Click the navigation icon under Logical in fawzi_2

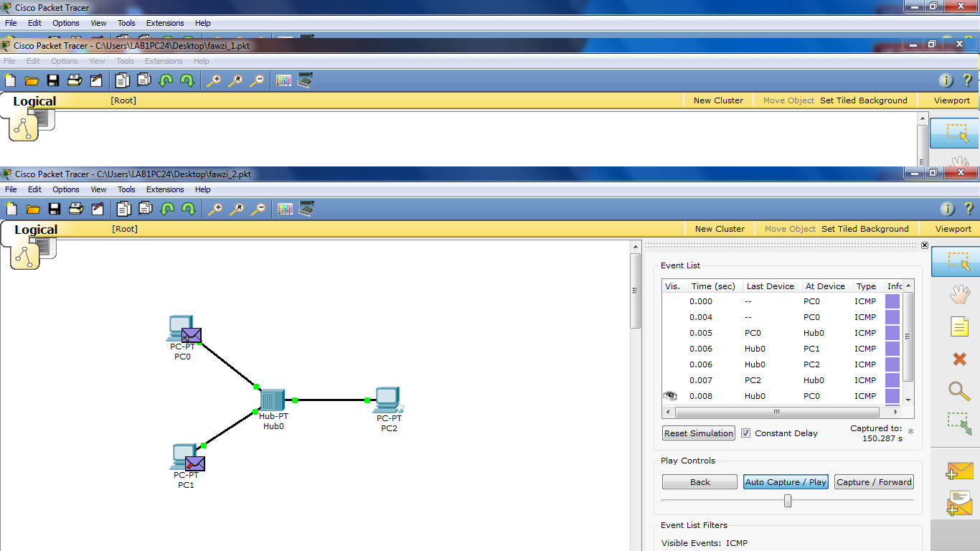[x=24, y=256]
